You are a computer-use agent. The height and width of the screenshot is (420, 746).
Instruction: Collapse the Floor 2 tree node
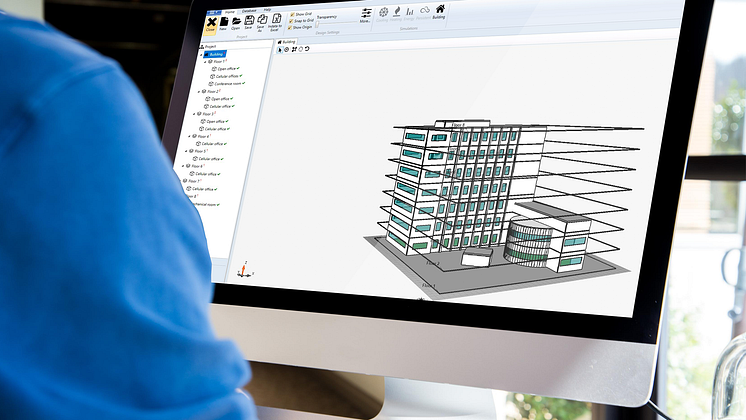tap(199, 91)
